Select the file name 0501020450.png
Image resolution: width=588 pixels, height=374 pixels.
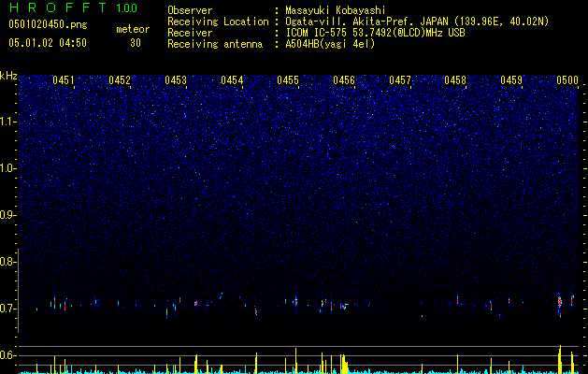coord(48,25)
